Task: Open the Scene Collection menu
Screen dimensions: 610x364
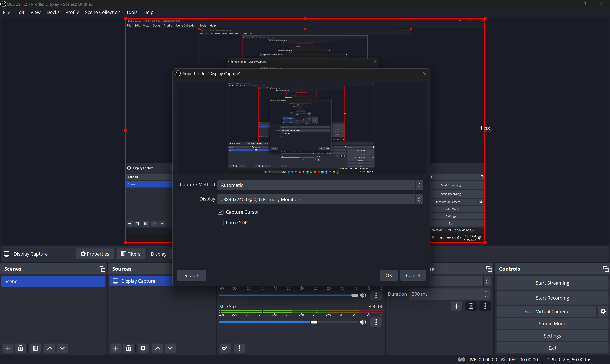Action: pyautogui.click(x=103, y=12)
